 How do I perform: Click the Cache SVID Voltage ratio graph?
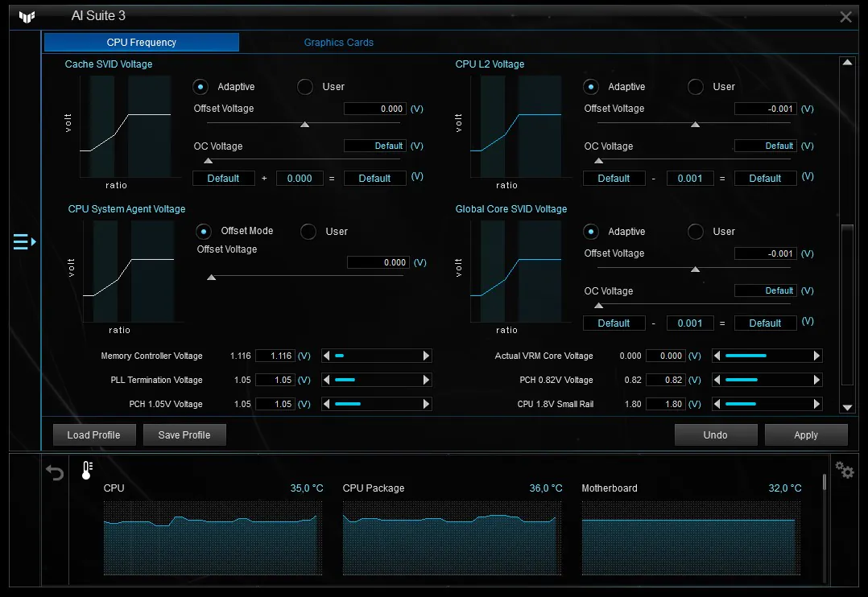click(130, 126)
